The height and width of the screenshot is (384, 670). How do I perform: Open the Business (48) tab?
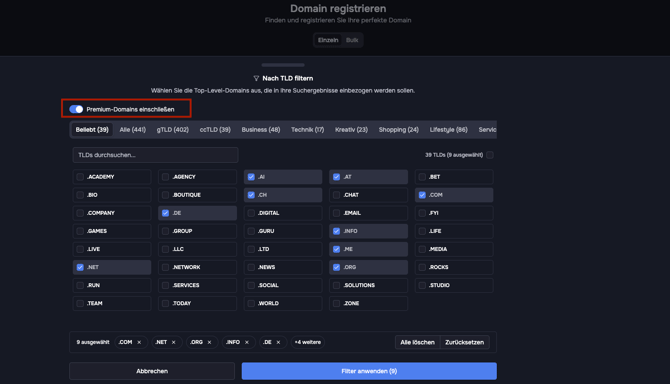[x=261, y=129]
